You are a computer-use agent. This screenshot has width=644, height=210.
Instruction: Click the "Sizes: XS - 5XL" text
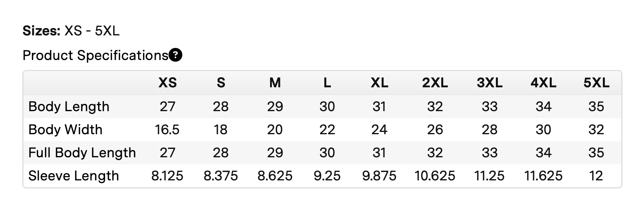tap(71, 31)
